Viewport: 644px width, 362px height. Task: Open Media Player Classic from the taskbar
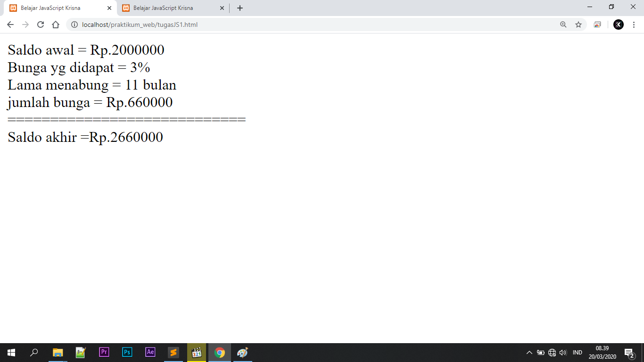pyautogui.click(x=196, y=353)
